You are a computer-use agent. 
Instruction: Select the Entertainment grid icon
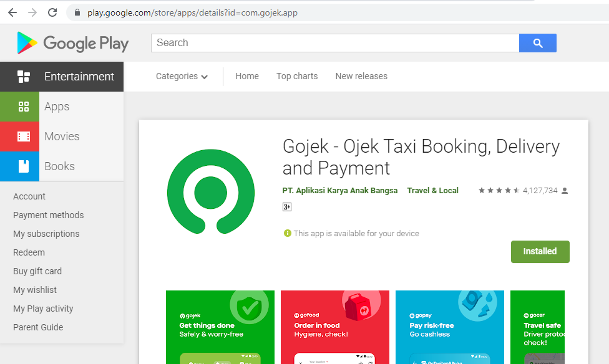pyautogui.click(x=23, y=76)
